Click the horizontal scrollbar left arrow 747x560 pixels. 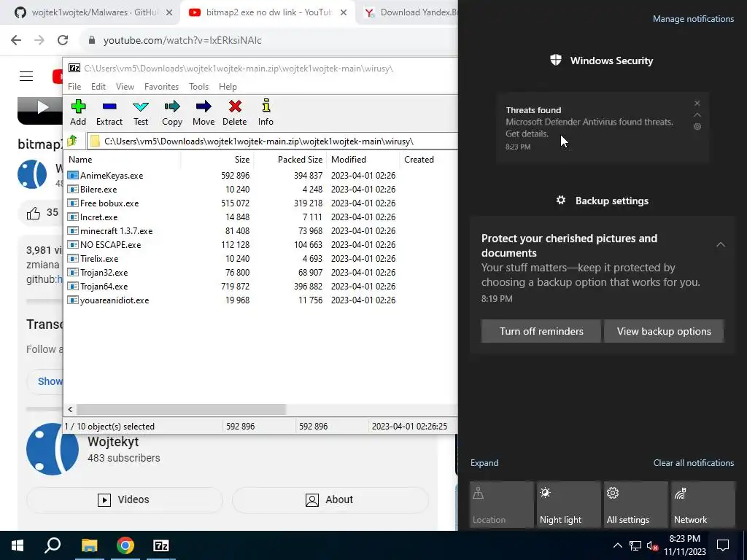coord(71,410)
